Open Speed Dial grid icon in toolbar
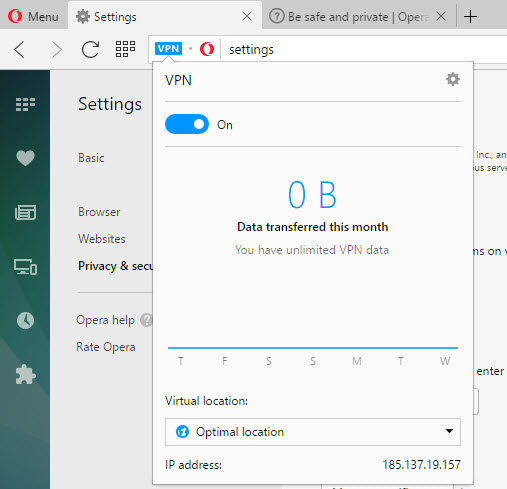The width and height of the screenshot is (507, 489). tap(125, 49)
